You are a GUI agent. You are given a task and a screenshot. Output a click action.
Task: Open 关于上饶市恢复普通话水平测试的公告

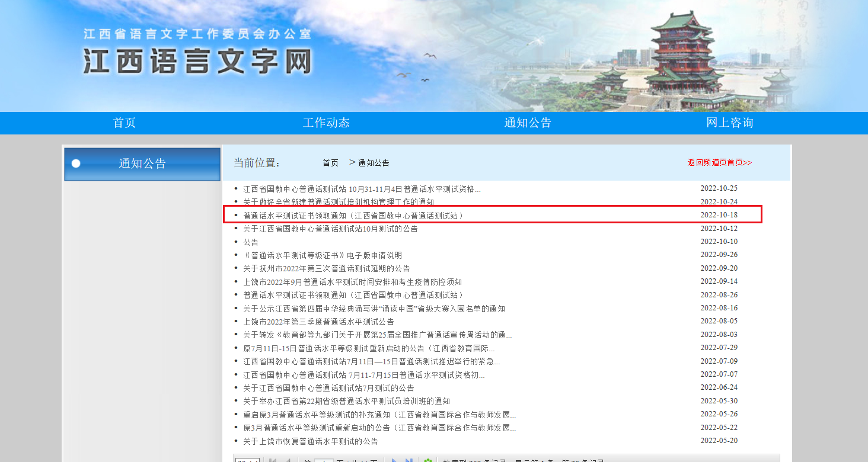pos(311,441)
